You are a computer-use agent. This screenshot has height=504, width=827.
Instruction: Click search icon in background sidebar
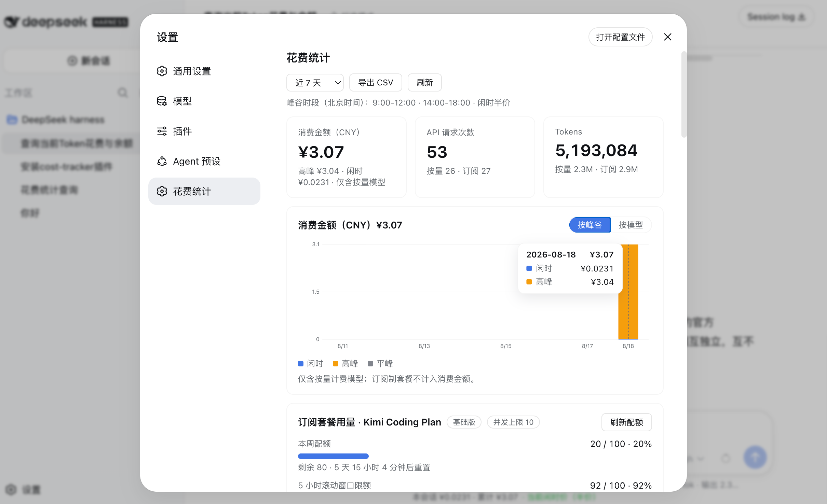click(x=122, y=93)
